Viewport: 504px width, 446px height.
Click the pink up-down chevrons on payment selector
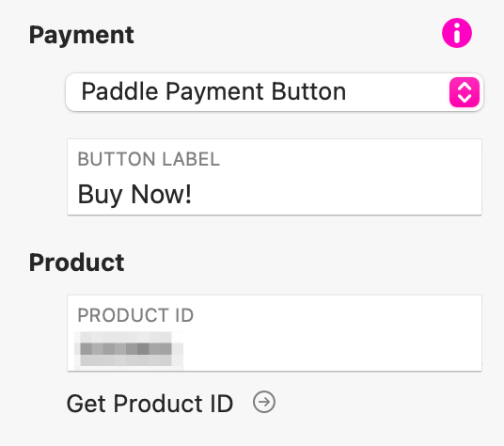pos(465,92)
